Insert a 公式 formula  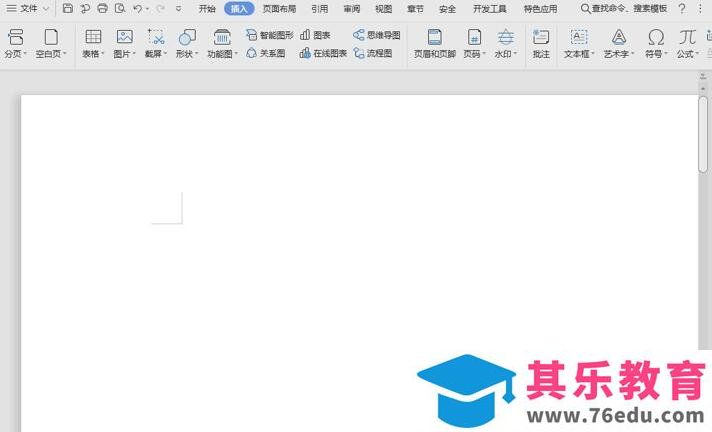coord(687,44)
